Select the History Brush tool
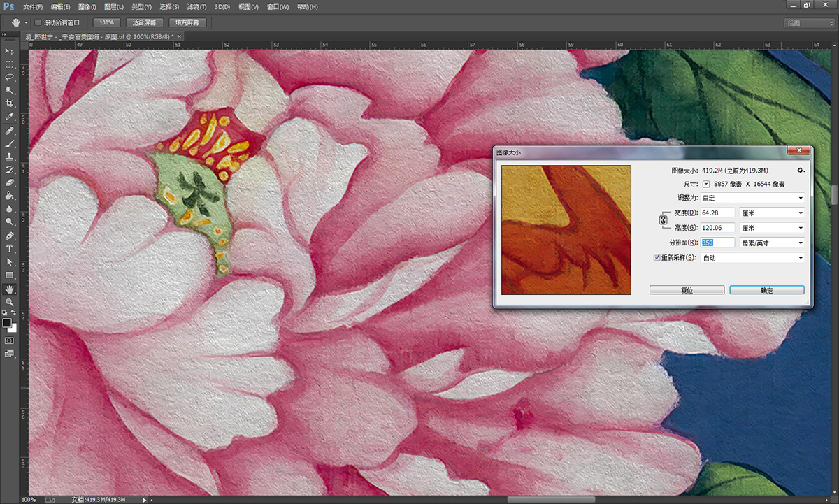The image size is (839, 504). [10, 170]
